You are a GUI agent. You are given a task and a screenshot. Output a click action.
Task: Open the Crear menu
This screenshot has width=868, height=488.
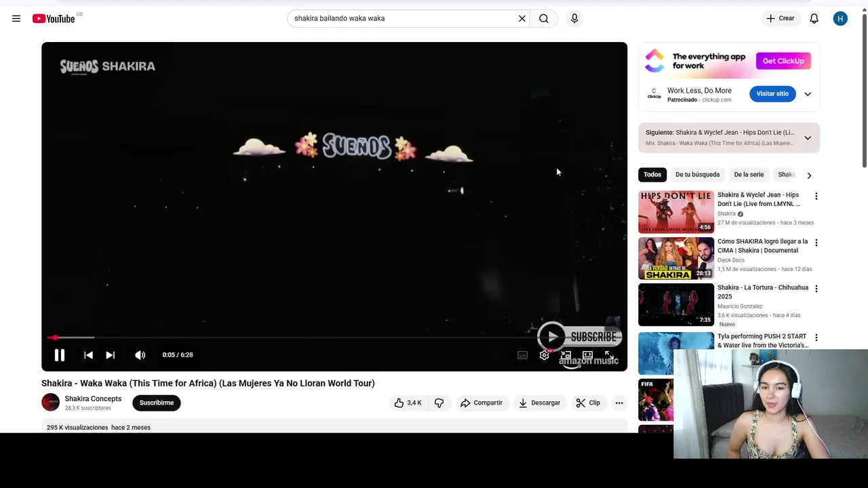point(780,18)
